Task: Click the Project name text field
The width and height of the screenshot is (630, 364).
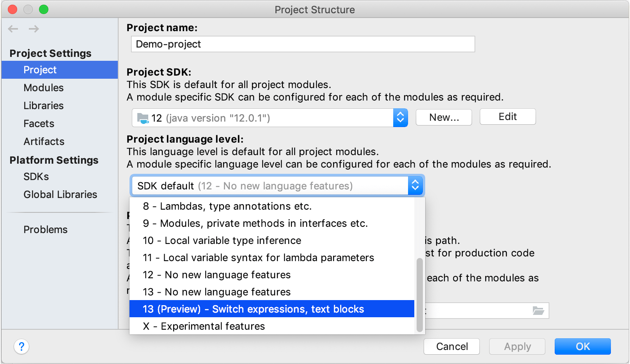Action: click(303, 44)
